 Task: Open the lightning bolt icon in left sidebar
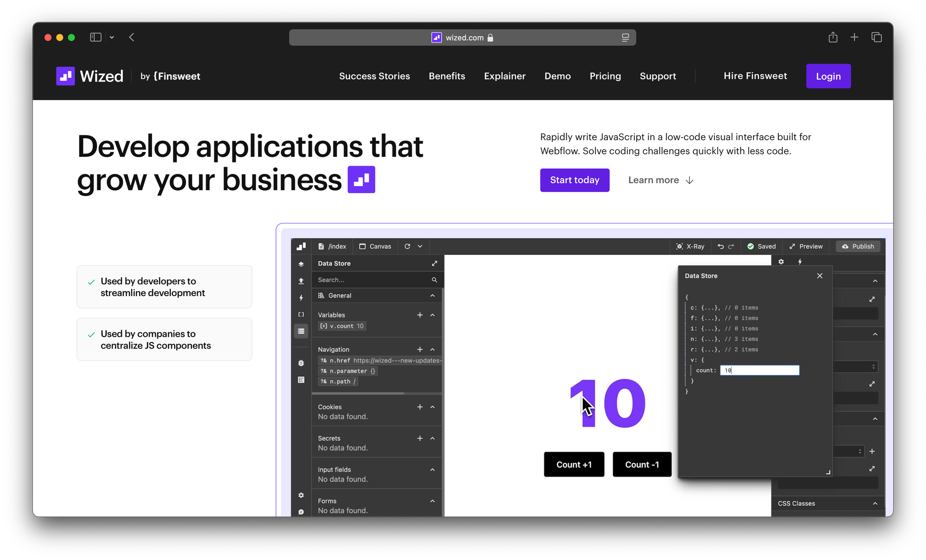point(301,298)
